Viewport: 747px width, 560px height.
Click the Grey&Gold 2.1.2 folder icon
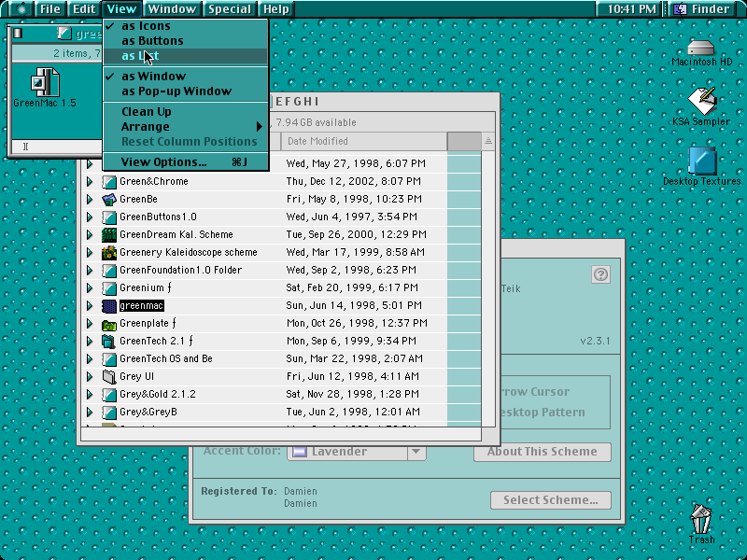point(109,395)
